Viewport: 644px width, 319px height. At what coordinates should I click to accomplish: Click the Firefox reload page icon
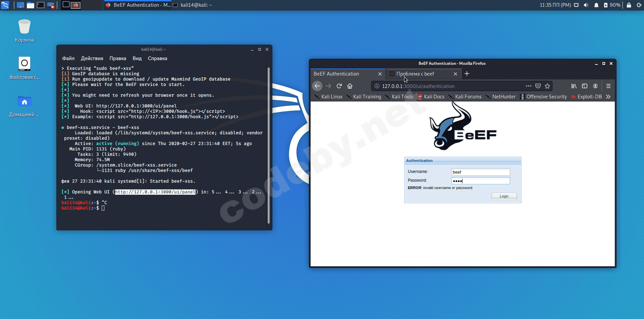point(339,86)
